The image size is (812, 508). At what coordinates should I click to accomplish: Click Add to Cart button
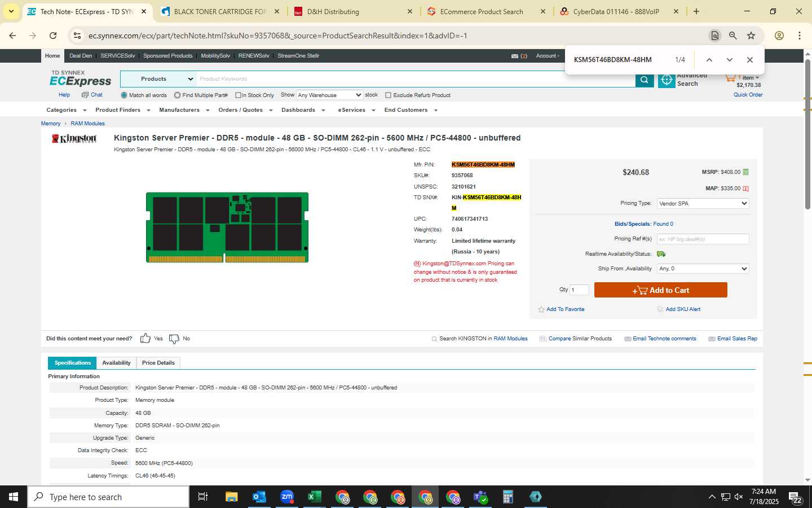[661, 290]
